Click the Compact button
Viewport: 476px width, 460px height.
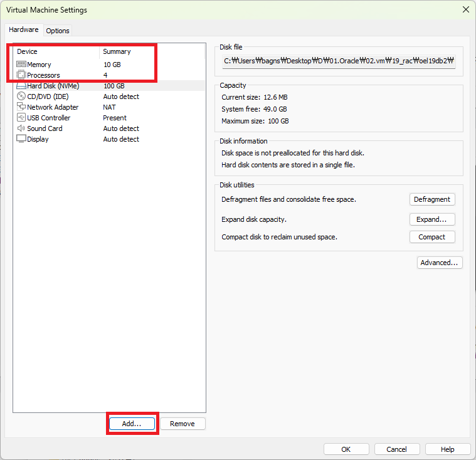(432, 237)
